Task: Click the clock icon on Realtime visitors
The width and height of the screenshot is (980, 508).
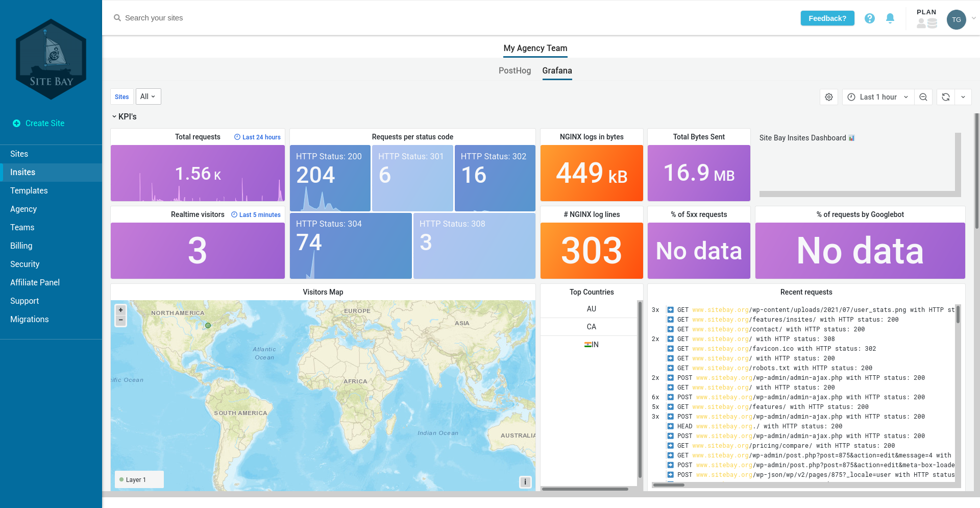Action: (x=234, y=214)
